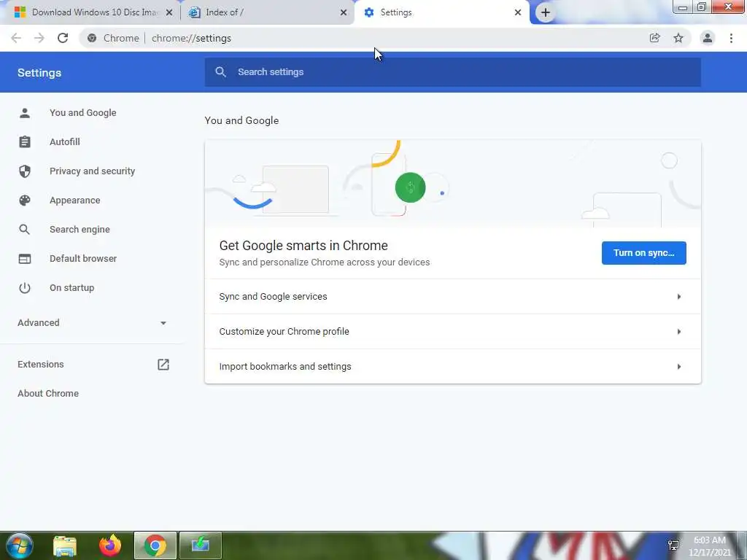Expand the Advanced settings section
The image size is (747, 560).
93,323
